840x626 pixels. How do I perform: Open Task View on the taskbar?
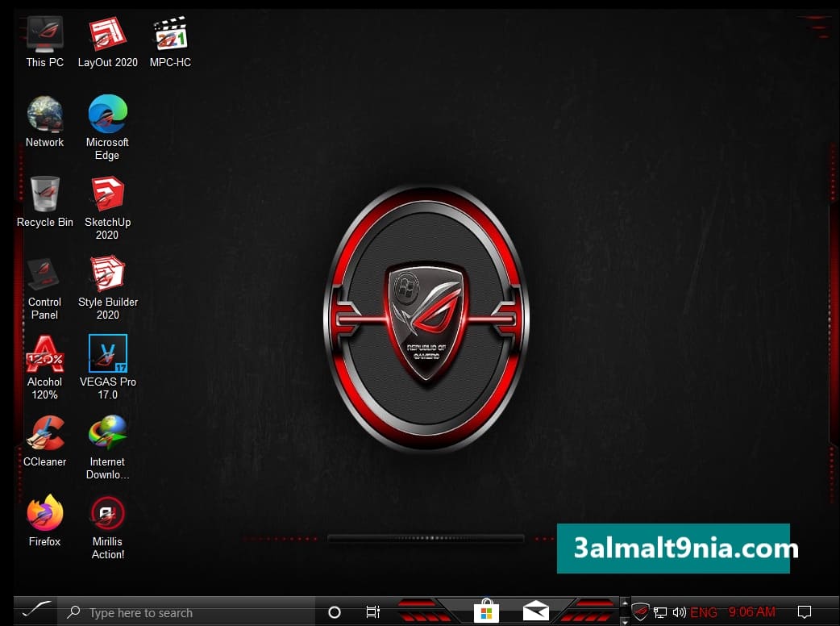point(373,611)
